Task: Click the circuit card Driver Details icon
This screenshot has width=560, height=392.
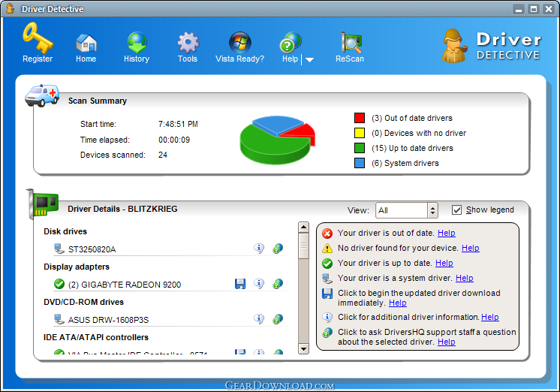Action: click(x=42, y=203)
